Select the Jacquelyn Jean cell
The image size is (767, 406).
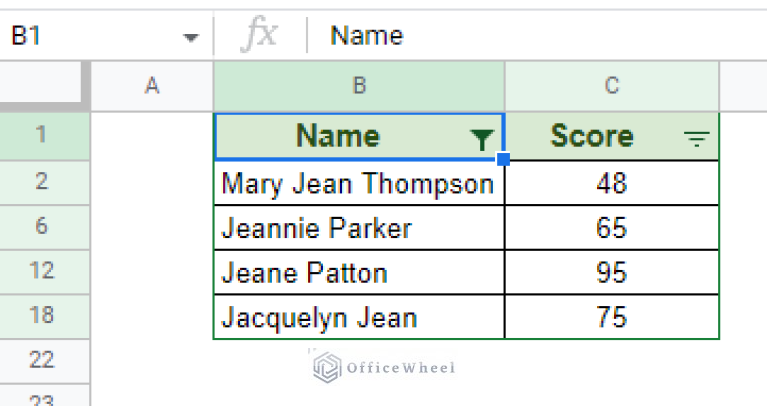(x=358, y=318)
